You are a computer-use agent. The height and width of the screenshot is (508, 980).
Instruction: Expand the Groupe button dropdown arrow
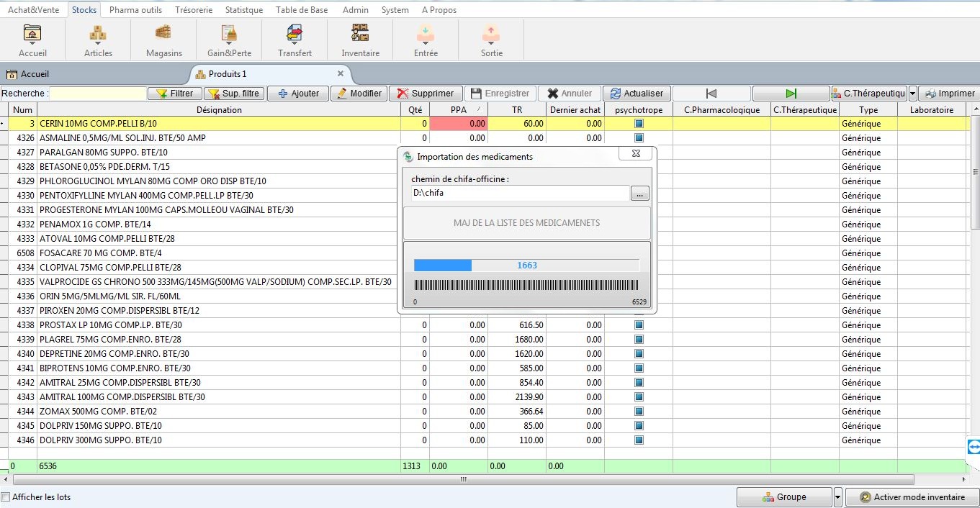[837, 497]
